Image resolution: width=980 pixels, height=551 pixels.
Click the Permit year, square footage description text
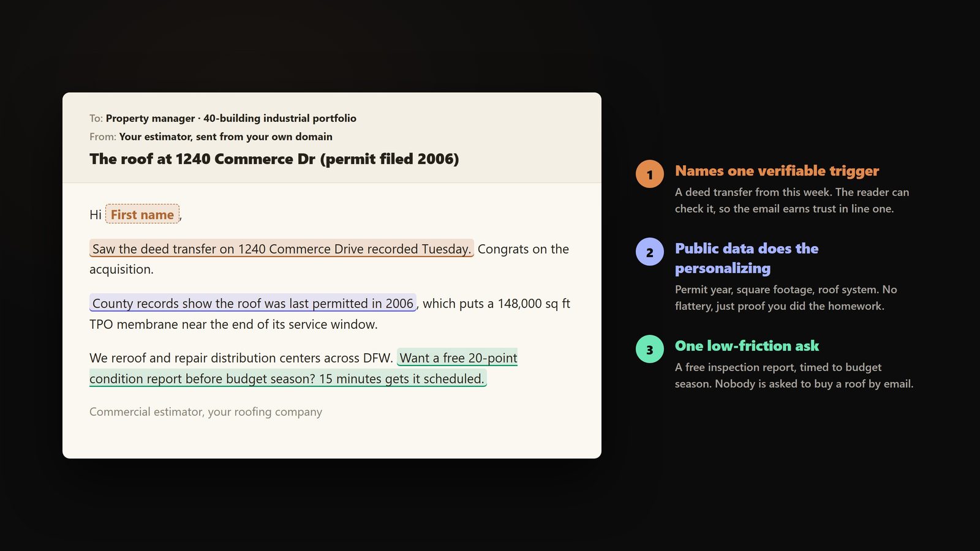tap(786, 298)
